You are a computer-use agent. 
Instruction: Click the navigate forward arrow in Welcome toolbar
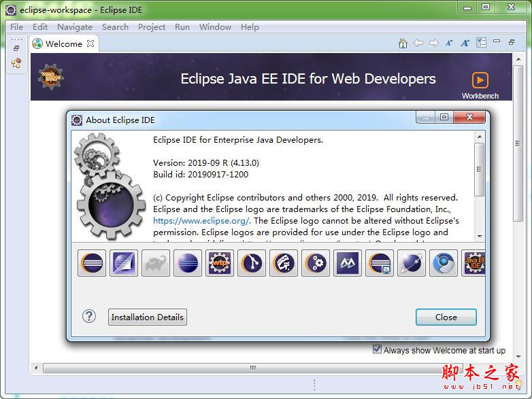point(433,43)
